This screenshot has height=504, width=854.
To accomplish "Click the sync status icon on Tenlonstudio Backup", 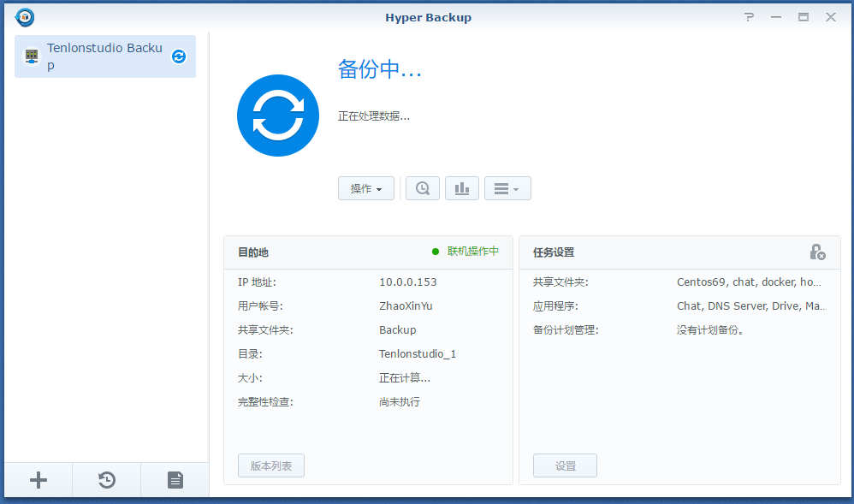I will tap(179, 56).
